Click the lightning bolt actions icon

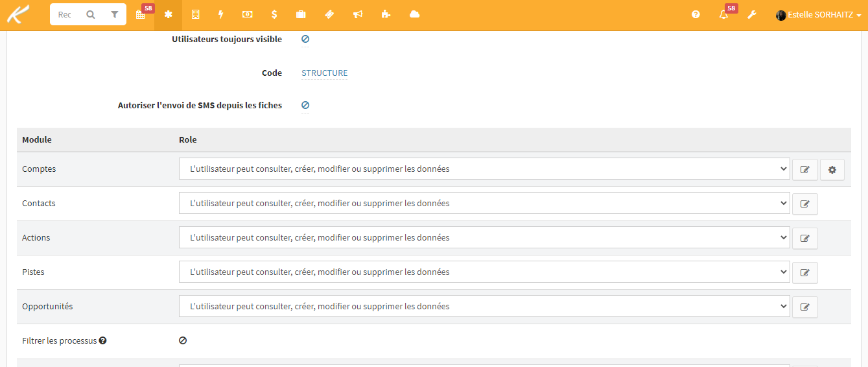[221, 14]
